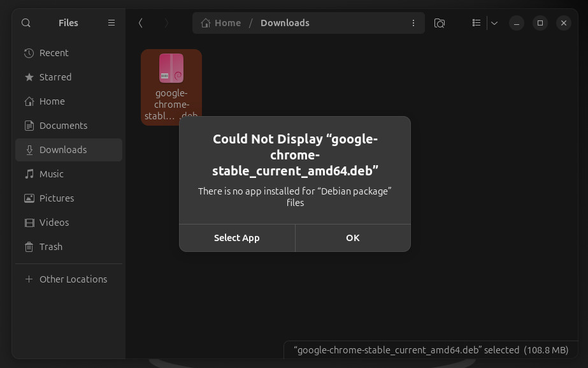Image resolution: width=588 pixels, height=368 pixels.
Task: Switch to list view icon
Action: (x=477, y=23)
